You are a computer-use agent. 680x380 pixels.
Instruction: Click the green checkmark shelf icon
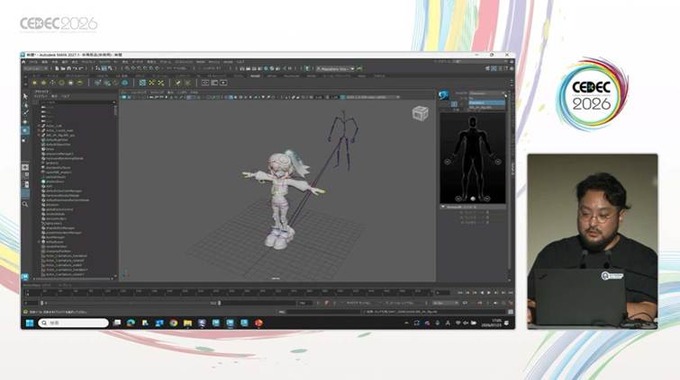click(x=178, y=82)
